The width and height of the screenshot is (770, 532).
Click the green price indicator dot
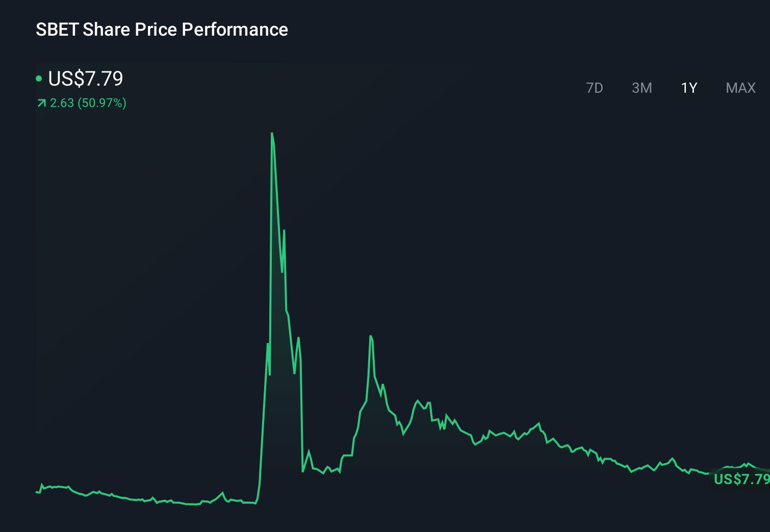(39, 78)
